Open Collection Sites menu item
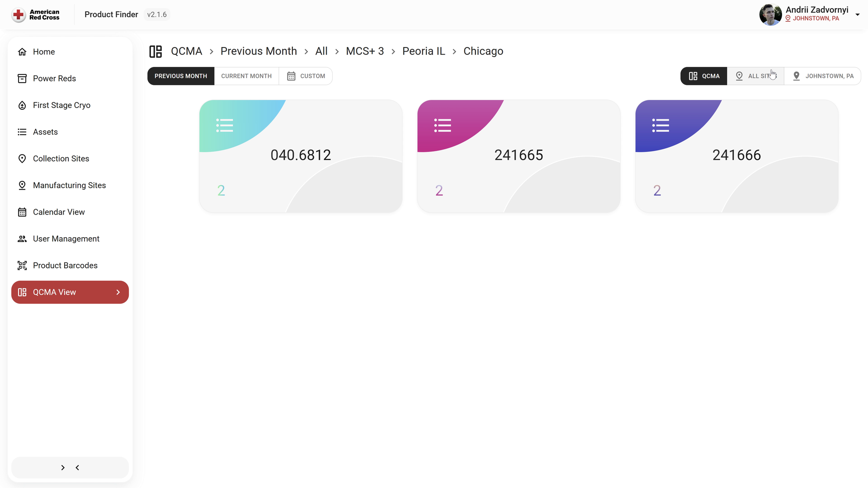The width and height of the screenshot is (868, 488). click(x=70, y=159)
